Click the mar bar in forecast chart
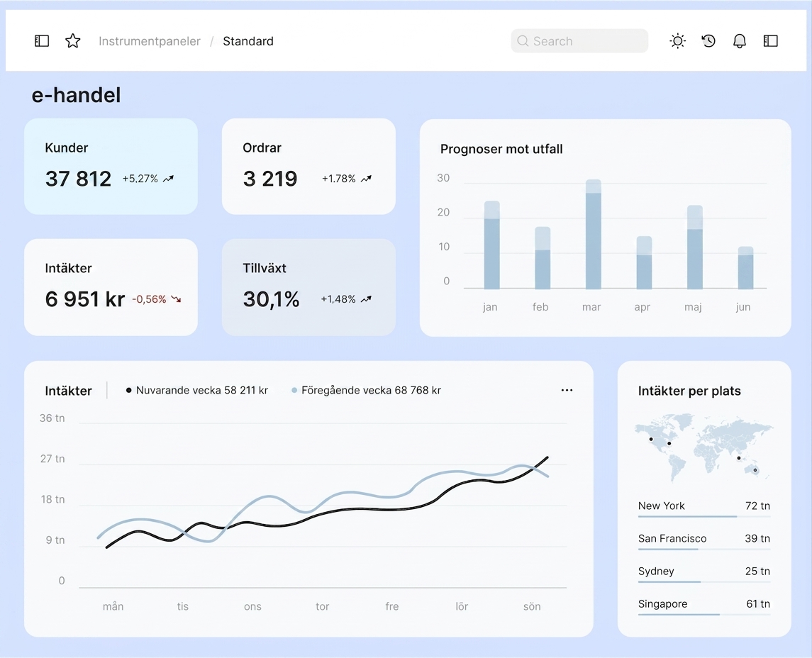This screenshot has width=812, height=658. tap(594, 234)
